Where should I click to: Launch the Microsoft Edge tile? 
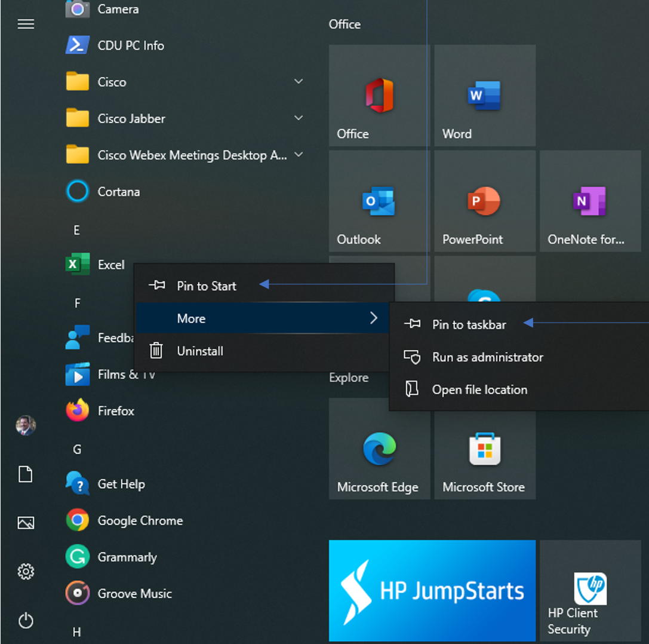tap(379, 449)
